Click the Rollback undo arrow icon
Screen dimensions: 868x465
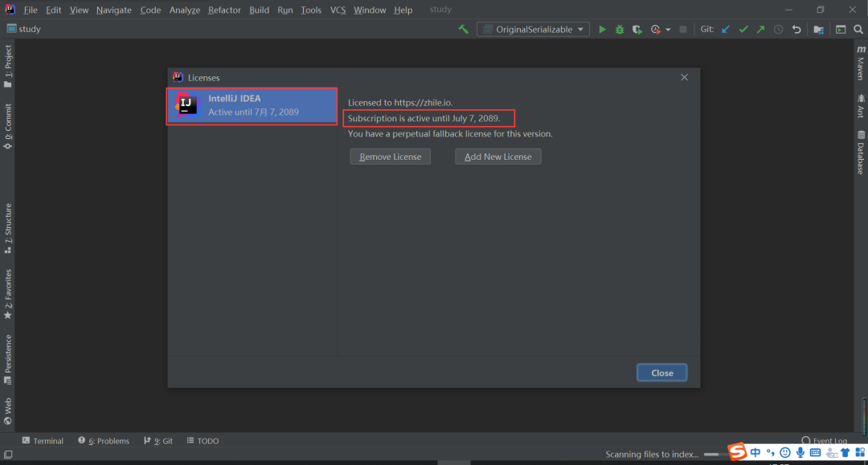[796, 29]
